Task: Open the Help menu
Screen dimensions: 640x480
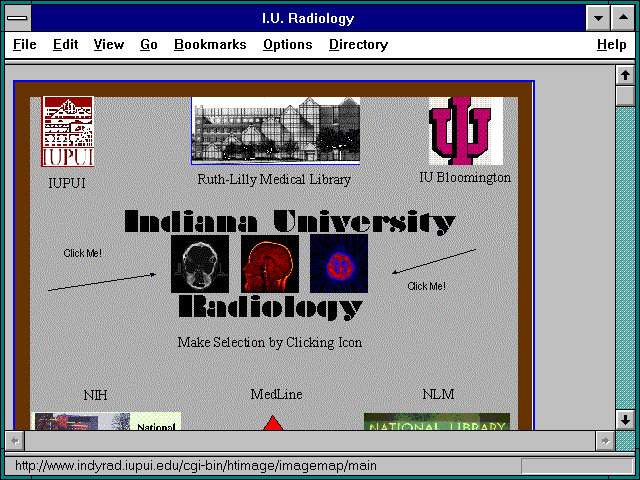Action: click(611, 44)
